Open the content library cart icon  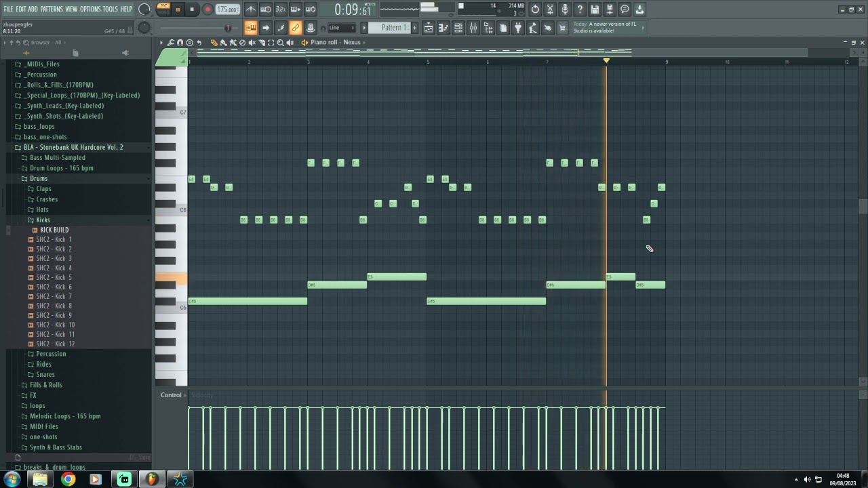click(x=561, y=28)
